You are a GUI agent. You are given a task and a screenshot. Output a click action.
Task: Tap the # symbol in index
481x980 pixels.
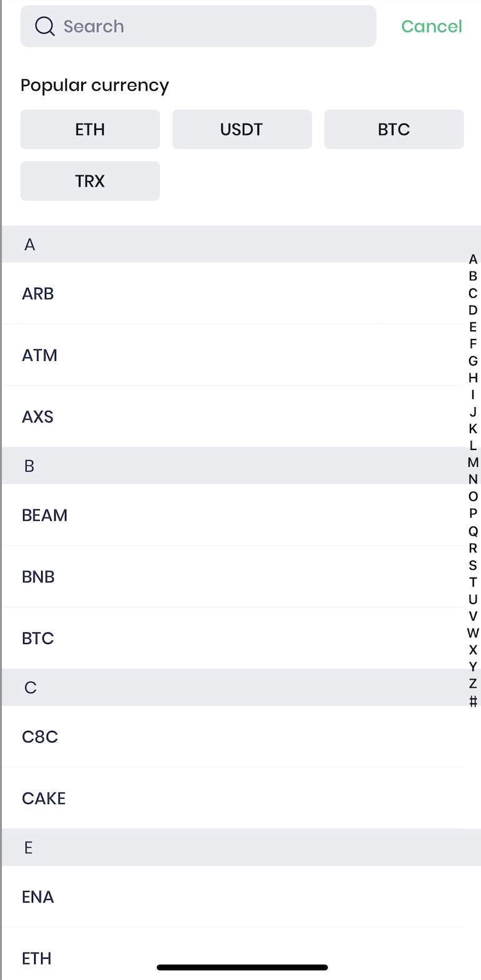click(473, 701)
